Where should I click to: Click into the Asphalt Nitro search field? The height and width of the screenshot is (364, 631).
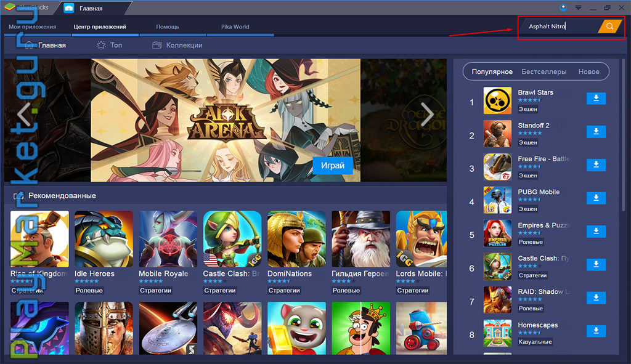click(x=561, y=26)
